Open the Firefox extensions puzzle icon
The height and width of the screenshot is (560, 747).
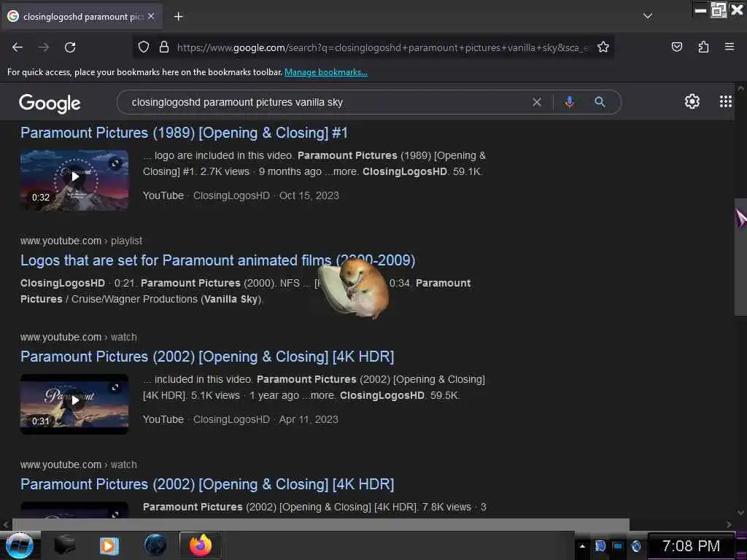[703, 47]
